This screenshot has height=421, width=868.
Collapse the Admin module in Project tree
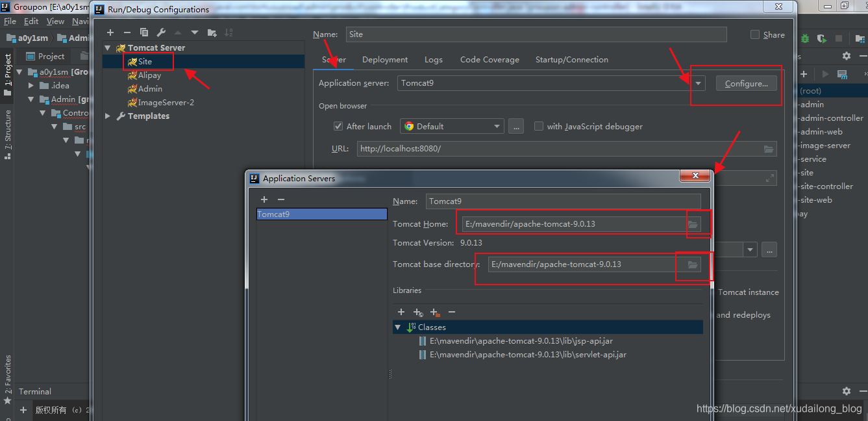pyautogui.click(x=31, y=99)
